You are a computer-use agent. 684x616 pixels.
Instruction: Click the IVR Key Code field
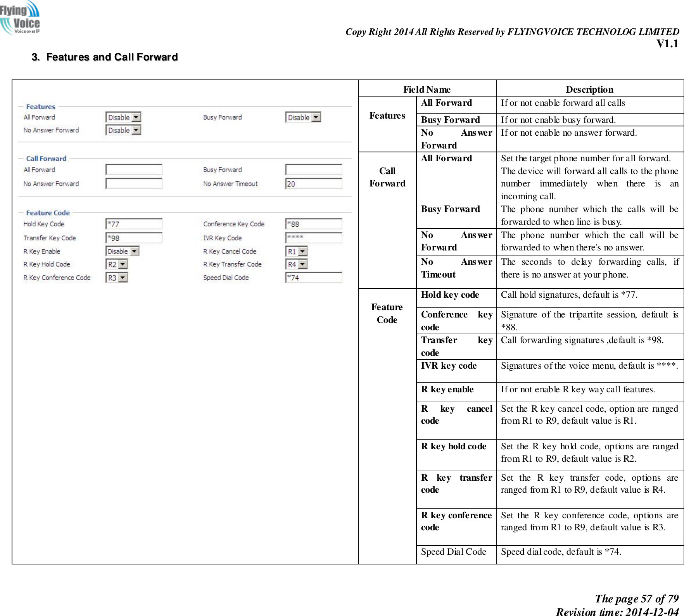coord(314,238)
